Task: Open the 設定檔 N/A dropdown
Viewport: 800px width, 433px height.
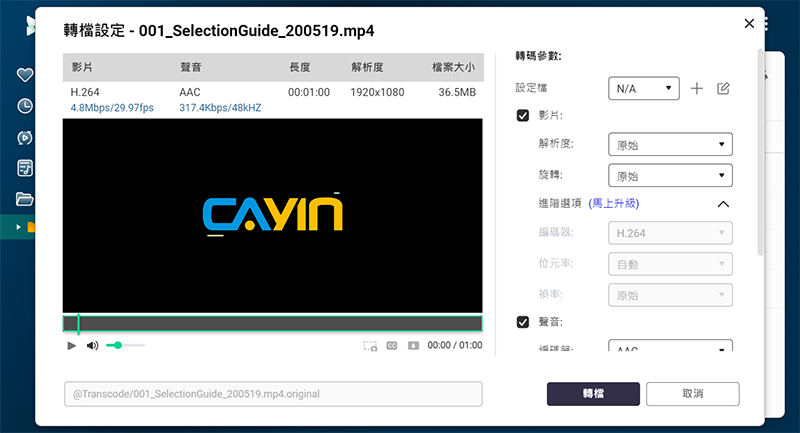Action: [644, 88]
